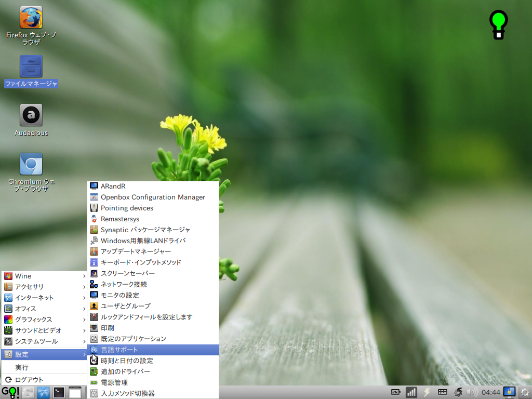The width and height of the screenshot is (532, 399).
Task: Click the blank window icon in panel
Action: coord(75,393)
